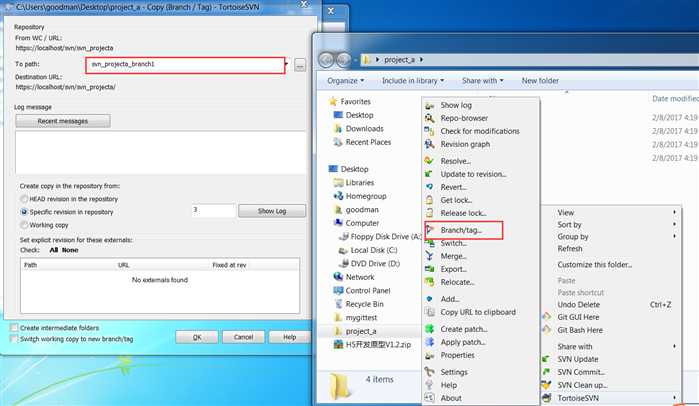This screenshot has width=699, height=406.
Task: Click the SVN Update icon
Action: point(547,359)
